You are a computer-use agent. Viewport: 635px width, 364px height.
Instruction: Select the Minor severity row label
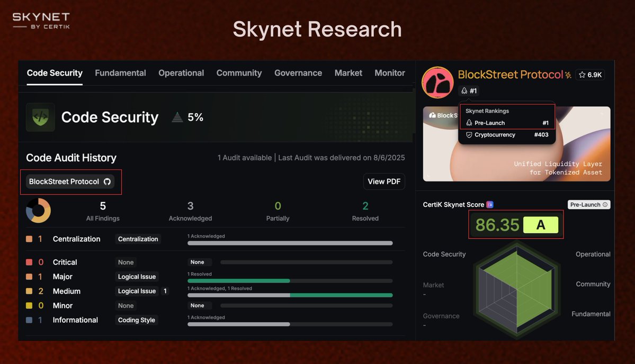pyautogui.click(x=63, y=306)
